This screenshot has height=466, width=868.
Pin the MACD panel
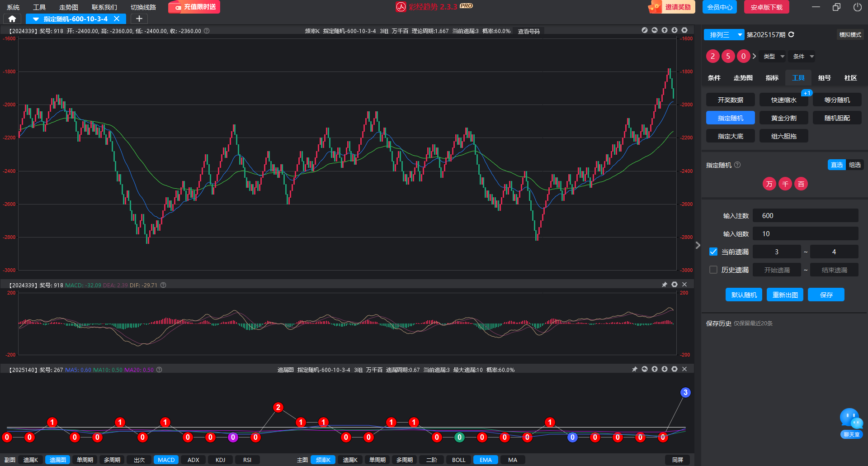[x=665, y=285]
